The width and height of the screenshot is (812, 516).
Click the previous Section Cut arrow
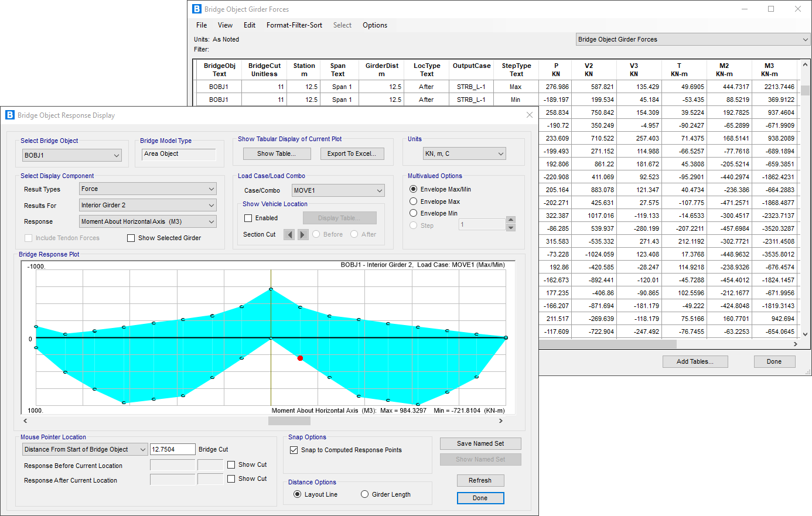point(289,234)
